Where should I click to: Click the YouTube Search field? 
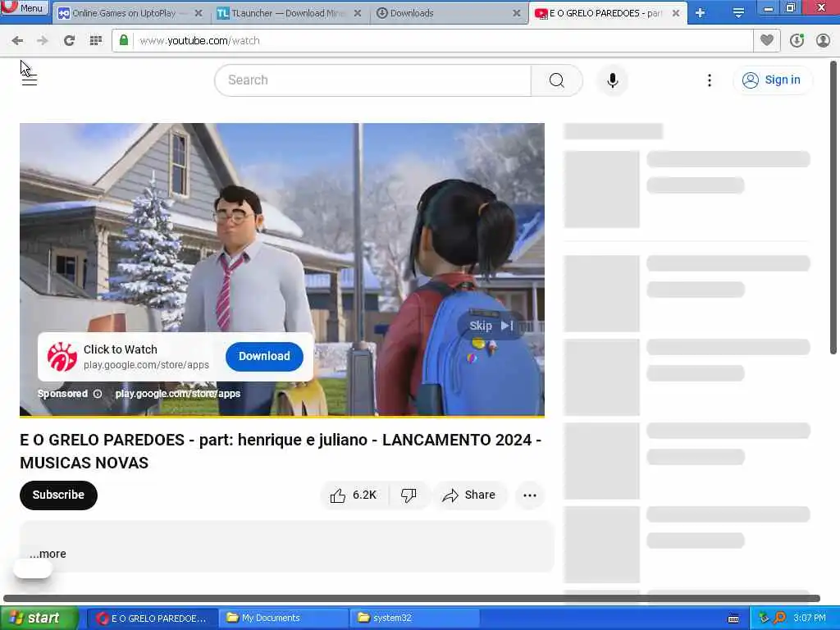[x=373, y=80]
